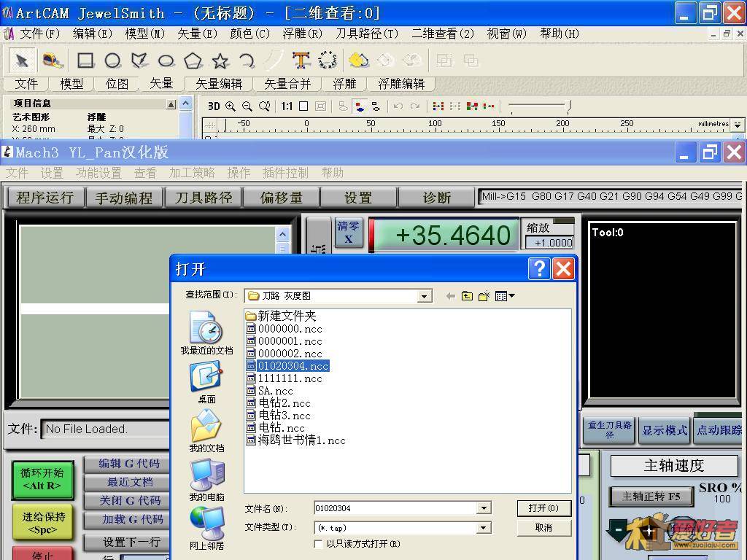Switch to 位图 toolbar tab
The height and width of the screenshot is (560, 747).
(x=117, y=84)
